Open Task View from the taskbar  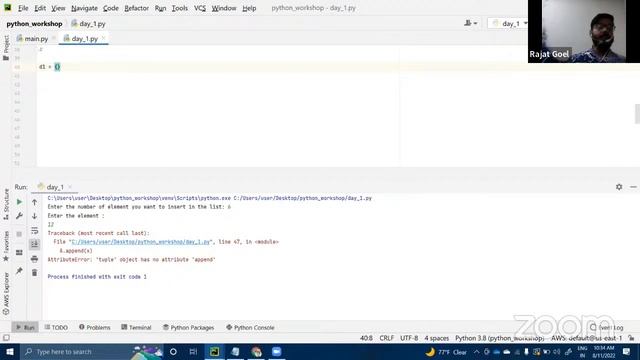click(x=193, y=351)
